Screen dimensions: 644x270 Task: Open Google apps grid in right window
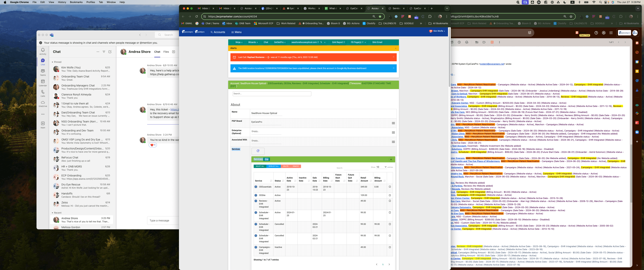pyautogui.click(x=611, y=33)
